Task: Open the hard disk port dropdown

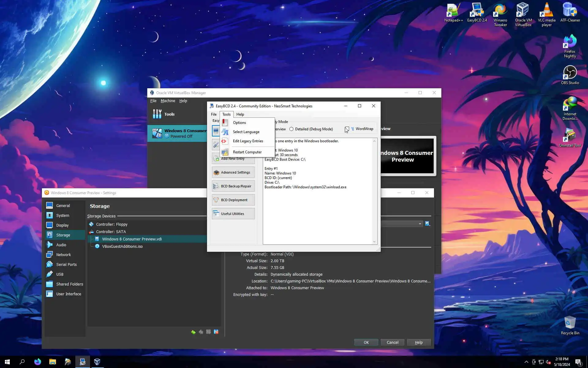Action: pyautogui.click(x=420, y=224)
